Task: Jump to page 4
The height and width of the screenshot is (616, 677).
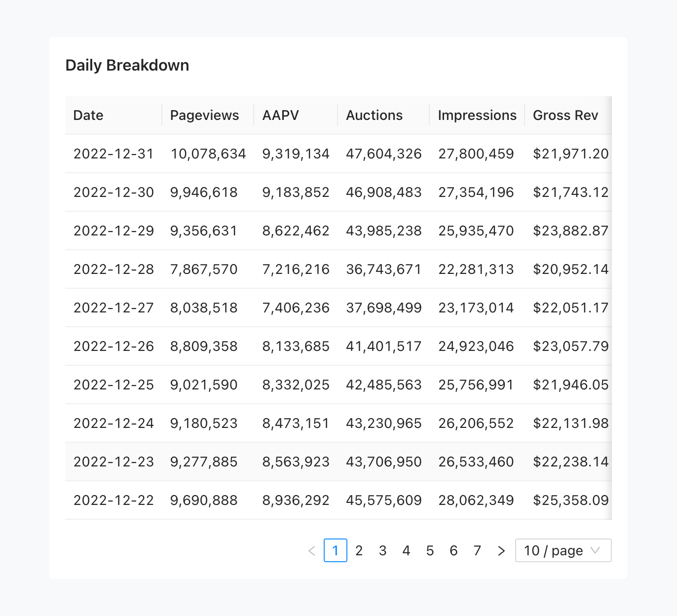Action: tap(407, 550)
